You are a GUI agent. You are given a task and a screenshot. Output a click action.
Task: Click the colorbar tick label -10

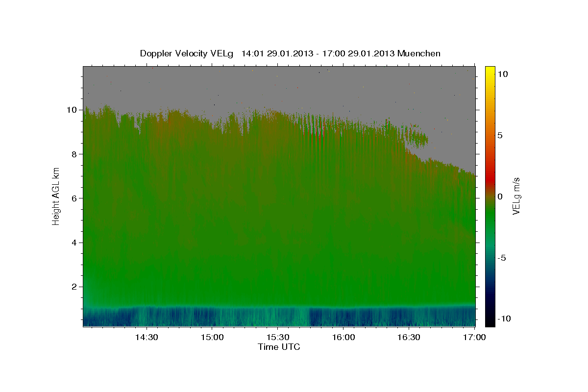[504, 318]
